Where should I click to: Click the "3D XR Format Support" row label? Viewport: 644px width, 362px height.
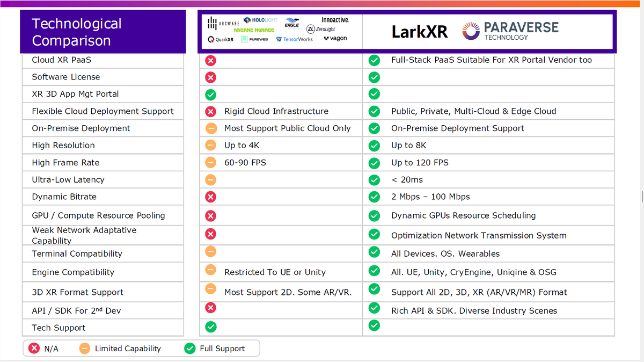click(78, 292)
